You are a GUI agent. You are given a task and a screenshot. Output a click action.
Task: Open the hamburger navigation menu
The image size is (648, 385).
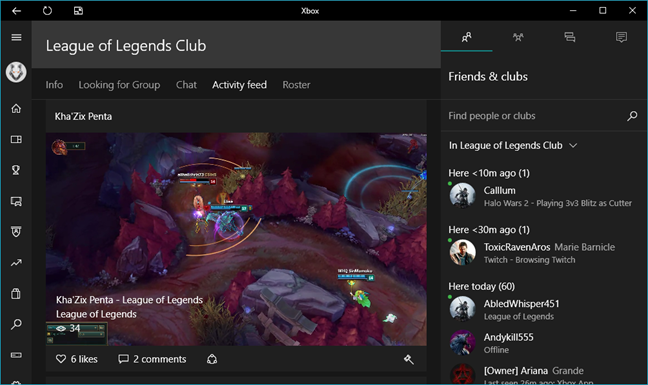pos(16,38)
